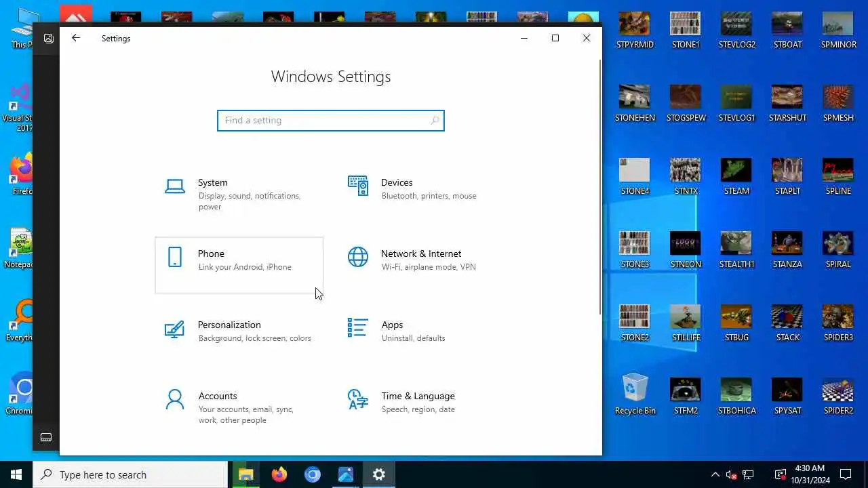Select the Recycle Bin desktop icon
The image size is (868, 488).
635,394
